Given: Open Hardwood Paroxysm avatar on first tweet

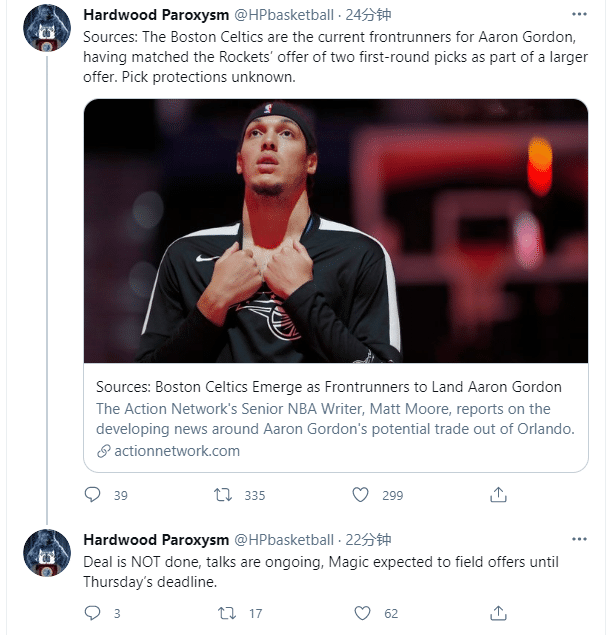Looking at the screenshot, I should 47,29.
